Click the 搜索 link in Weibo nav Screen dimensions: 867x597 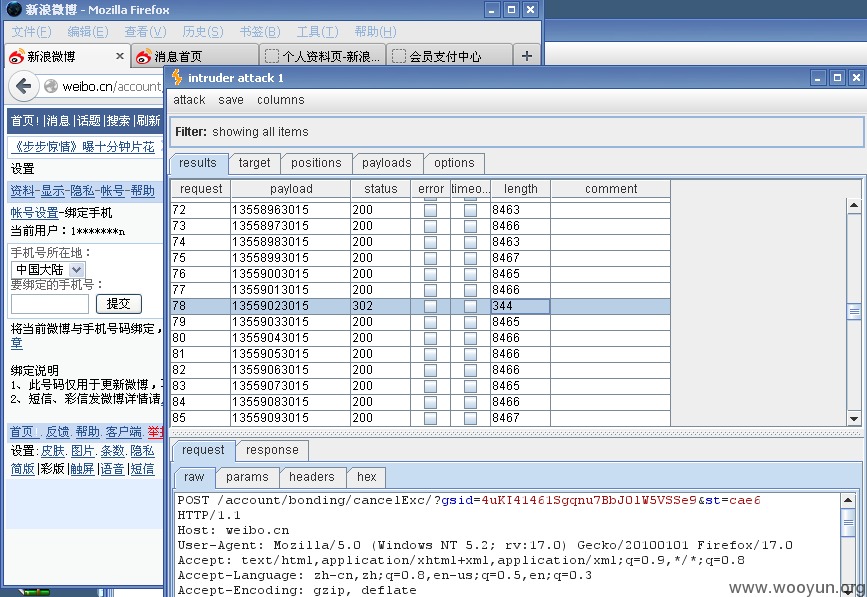(x=118, y=121)
